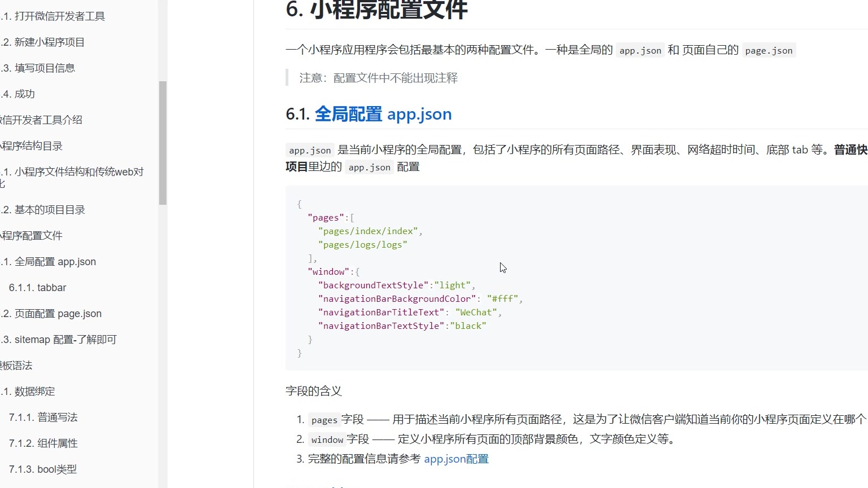Select 填写项目信息 in the outline
The height and width of the screenshot is (488, 868).
44,68
